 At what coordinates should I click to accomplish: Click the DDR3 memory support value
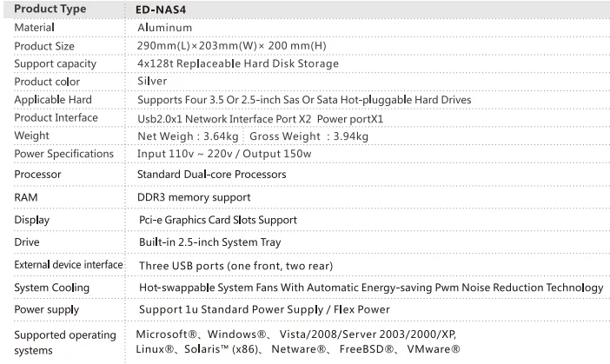[x=194, y=197]
